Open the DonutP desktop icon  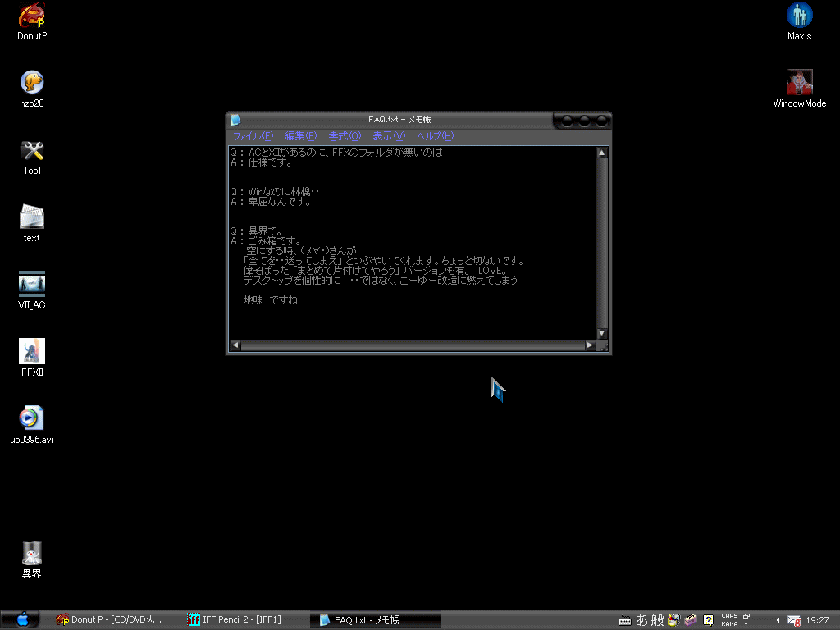coord(32,16)
